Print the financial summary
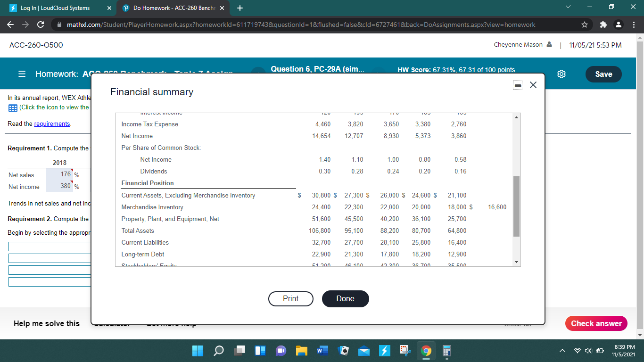 tap(290, 298)
